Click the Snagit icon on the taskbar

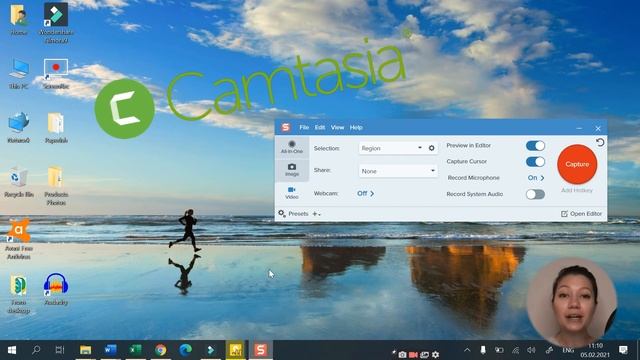coord(260,350)
